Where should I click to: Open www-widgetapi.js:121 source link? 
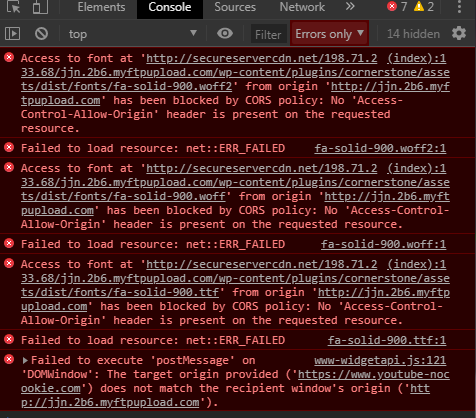coord(380,360)
